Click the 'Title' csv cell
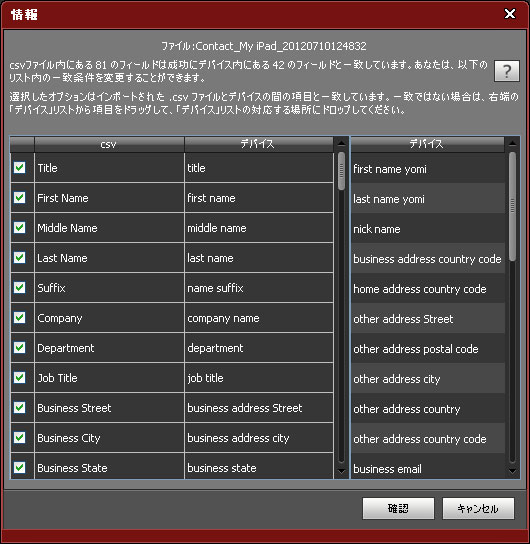The image size is (530, 544). tap(109, 168)
